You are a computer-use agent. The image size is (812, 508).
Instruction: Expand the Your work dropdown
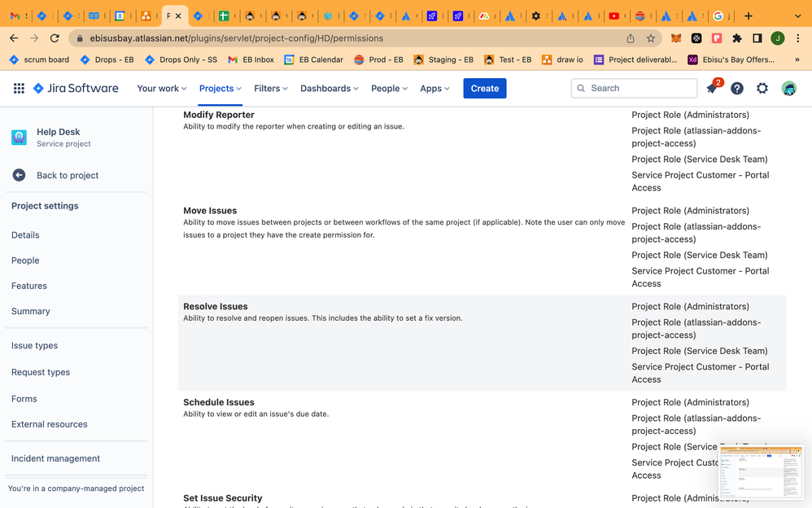point(162,88)
